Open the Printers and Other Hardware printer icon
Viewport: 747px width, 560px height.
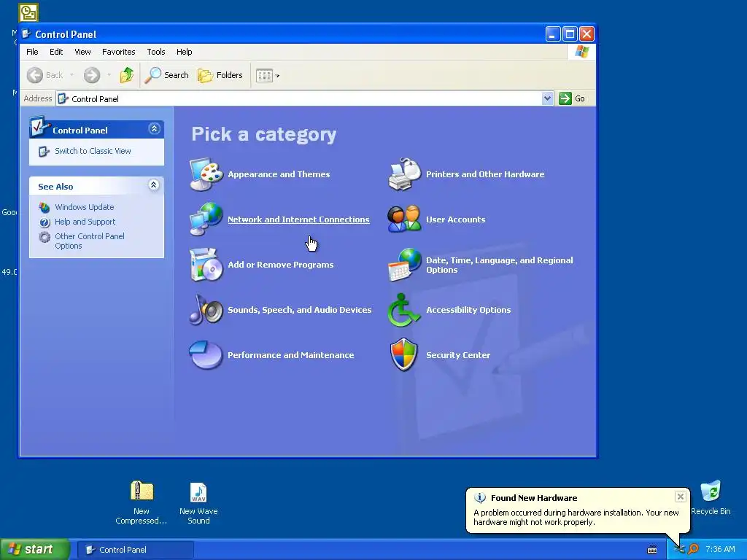click(404, 174)
